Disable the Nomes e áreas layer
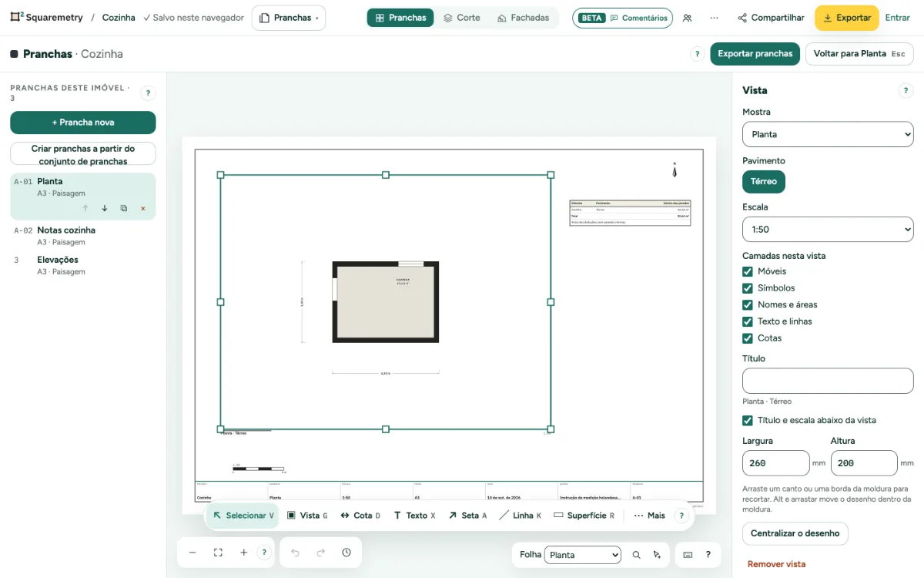924x578 pixels. click(747, 305)
